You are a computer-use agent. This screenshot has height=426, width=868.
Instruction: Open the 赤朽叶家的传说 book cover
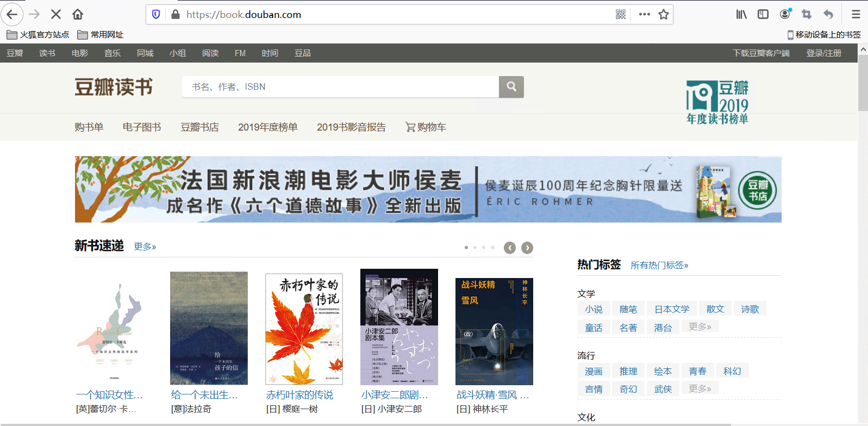point(304,329)
